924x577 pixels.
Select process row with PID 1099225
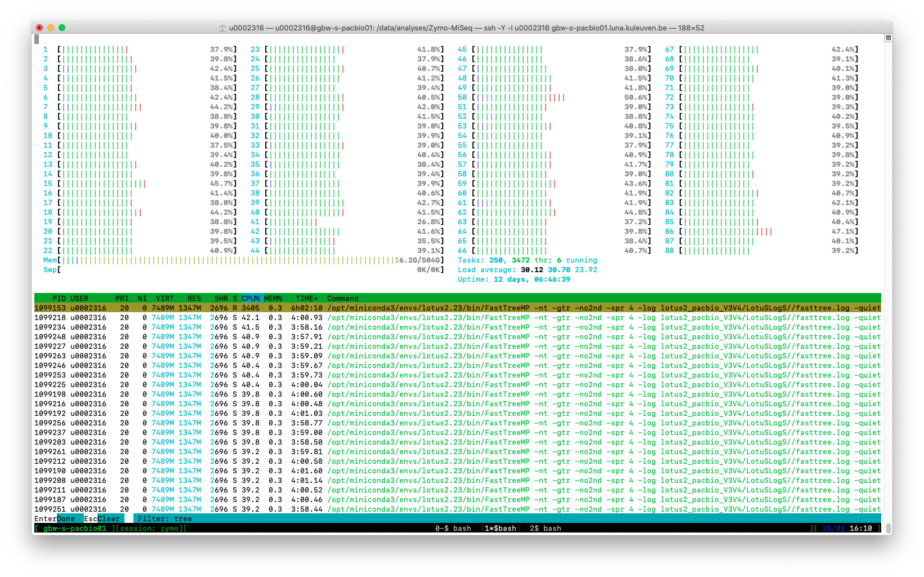(x=458, y=385)
